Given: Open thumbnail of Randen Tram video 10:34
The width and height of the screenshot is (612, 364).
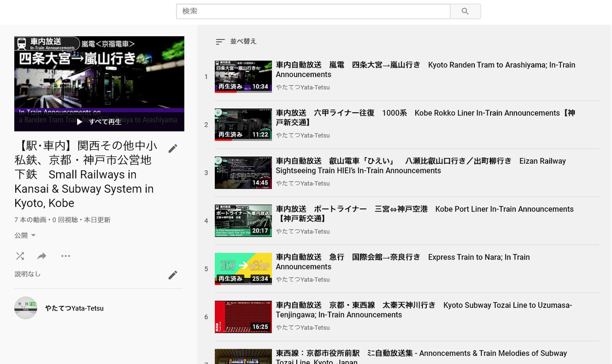Looking at the screenshot, I should 243,76.
